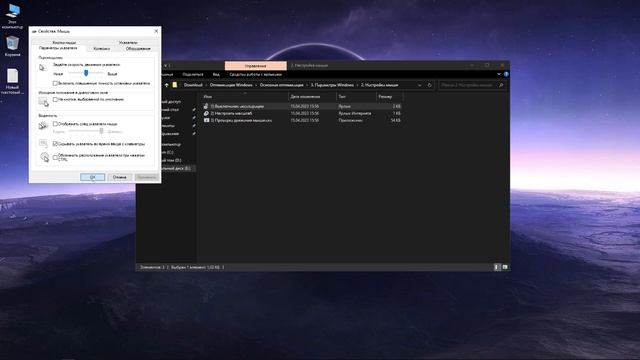Select Рабочий стол in Explorer sidebar

coord(171,110)
